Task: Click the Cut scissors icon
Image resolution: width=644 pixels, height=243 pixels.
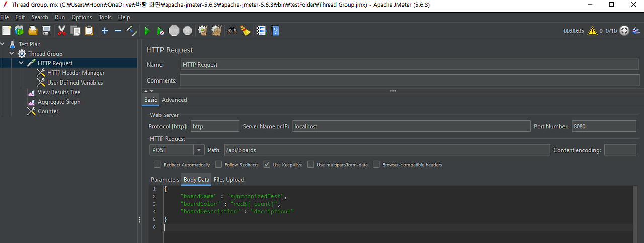Action: pos(62,31)
